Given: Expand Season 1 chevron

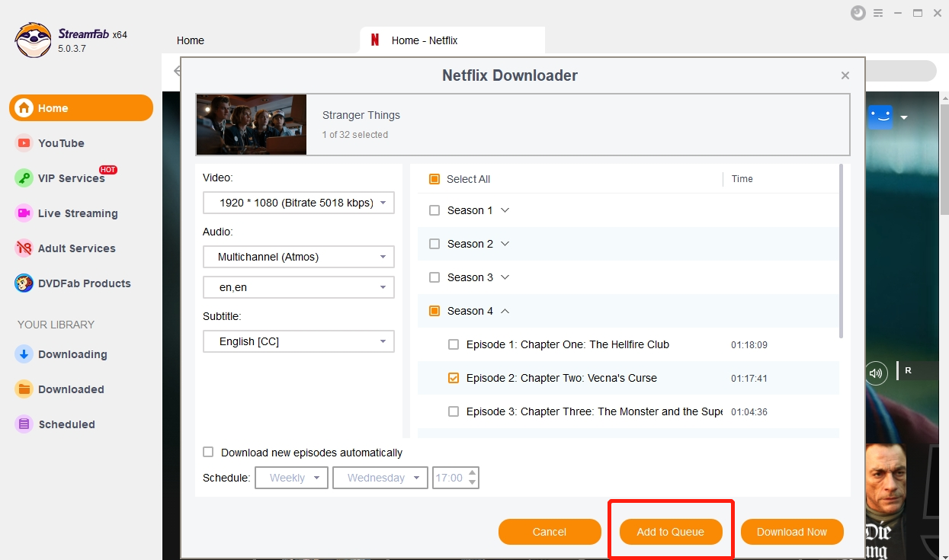Looking at the screenshot, I should 504,210.
